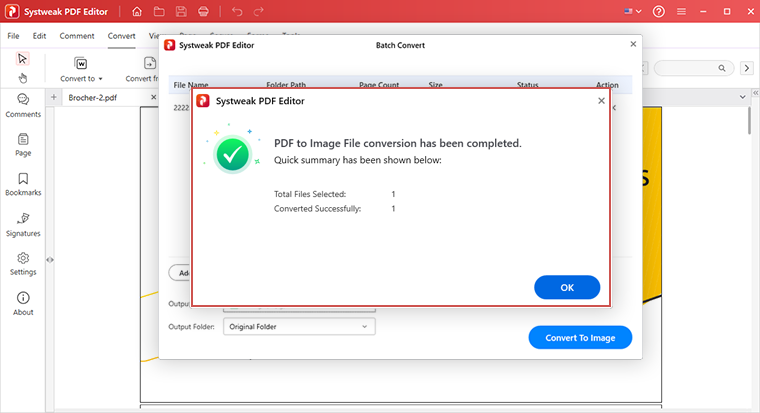Viewport: 760px width, 413px height.
Task: Close the conversion completed dialog
Action: pos(601,101)
